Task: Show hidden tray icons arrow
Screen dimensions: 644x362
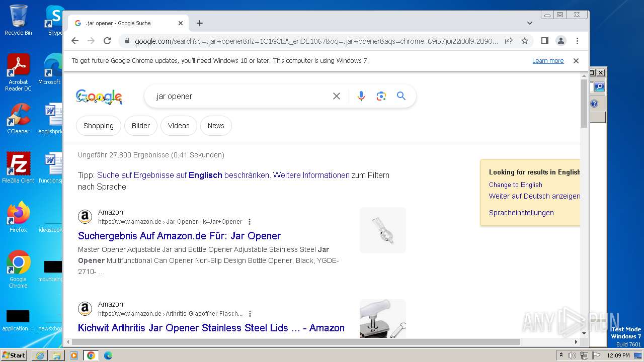Action: tap(561, 355)
